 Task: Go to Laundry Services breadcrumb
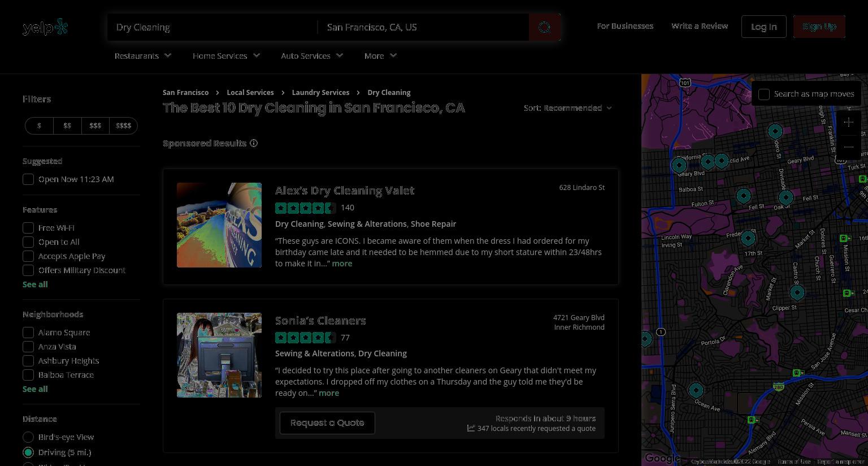(320, 92)
